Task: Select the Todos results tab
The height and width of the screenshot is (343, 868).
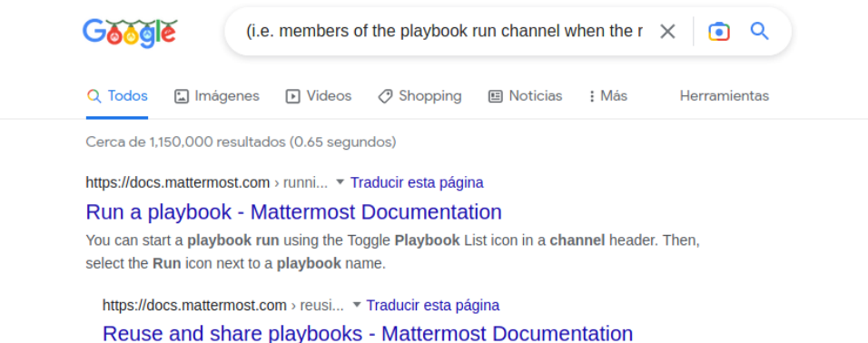Action: click(117, 96)
